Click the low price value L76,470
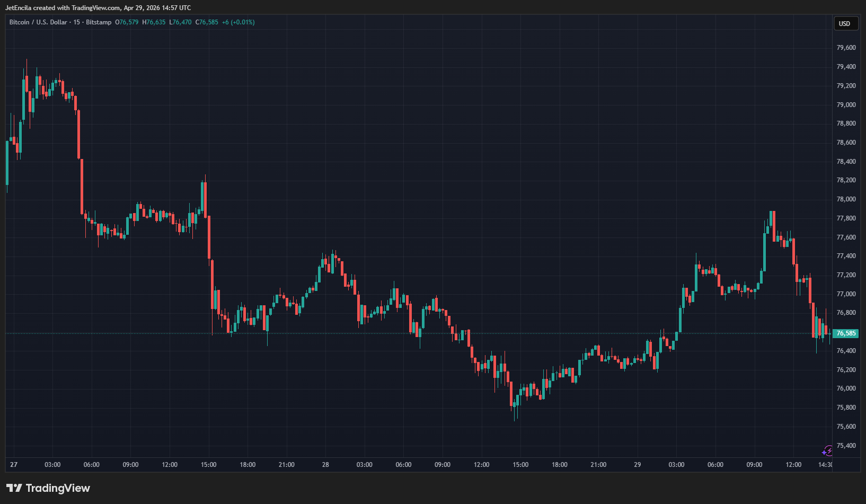This screenshot has width=866, height=504. click(180, 22)
